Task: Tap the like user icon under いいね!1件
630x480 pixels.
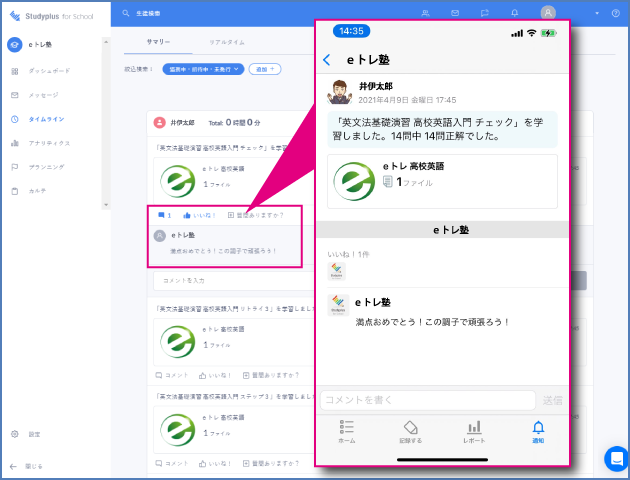Action: [x=336, y=271]
